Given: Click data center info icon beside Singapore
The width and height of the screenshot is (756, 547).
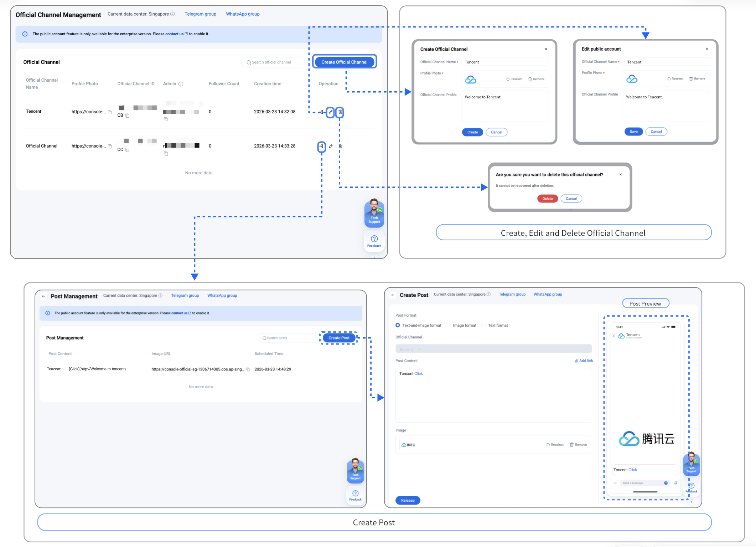Looking at the screenshot, I should 172,14.
